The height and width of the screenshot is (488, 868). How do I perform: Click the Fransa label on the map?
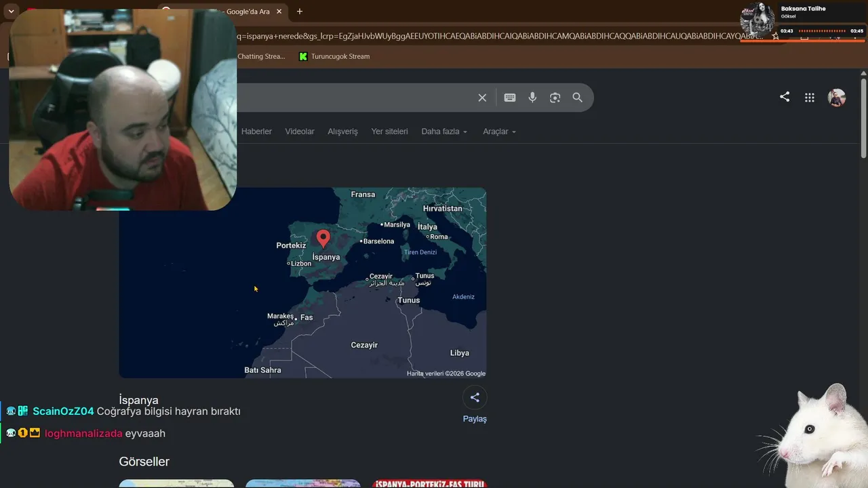363,195
